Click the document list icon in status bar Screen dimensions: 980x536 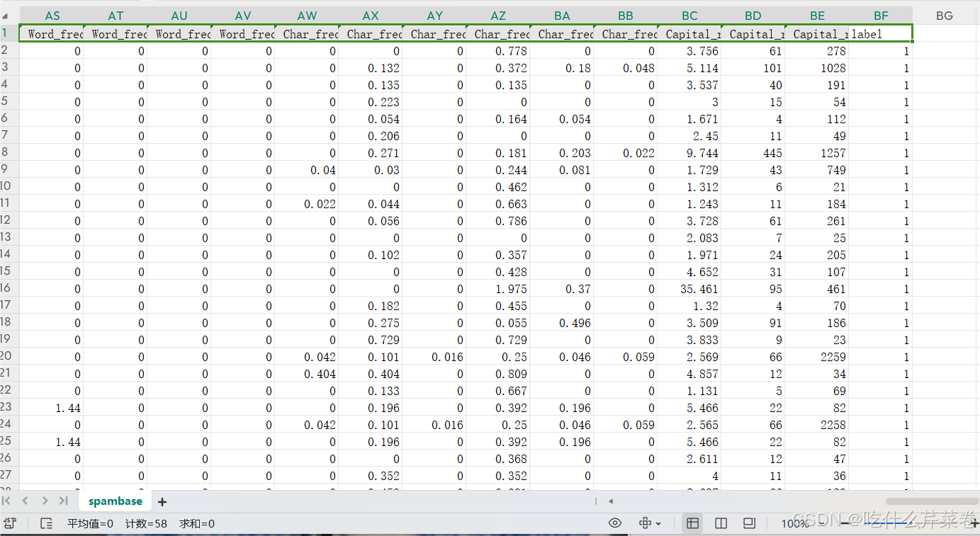point(47,523)
